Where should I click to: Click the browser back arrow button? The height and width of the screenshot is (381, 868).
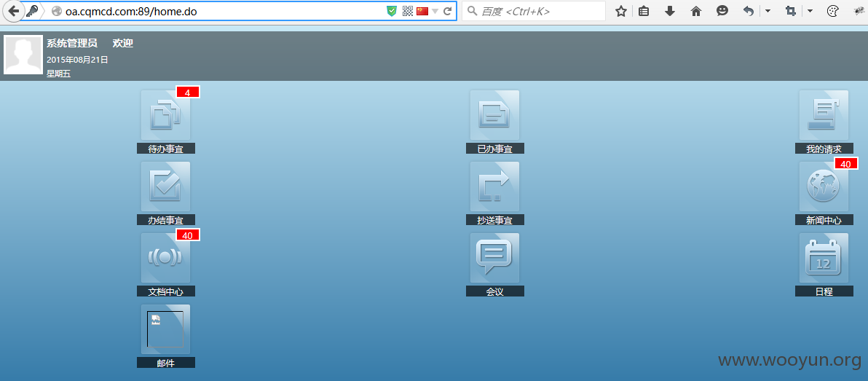(x=13, y=11)
